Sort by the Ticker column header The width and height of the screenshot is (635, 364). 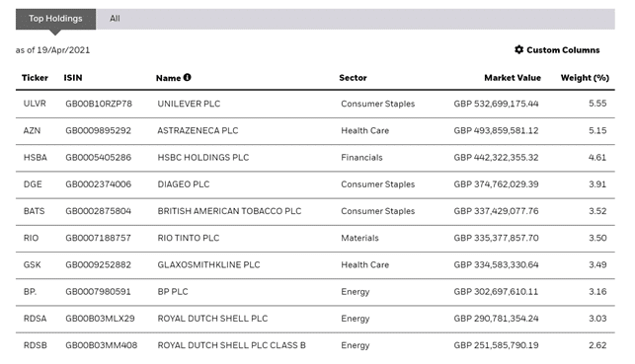point(35,78)
